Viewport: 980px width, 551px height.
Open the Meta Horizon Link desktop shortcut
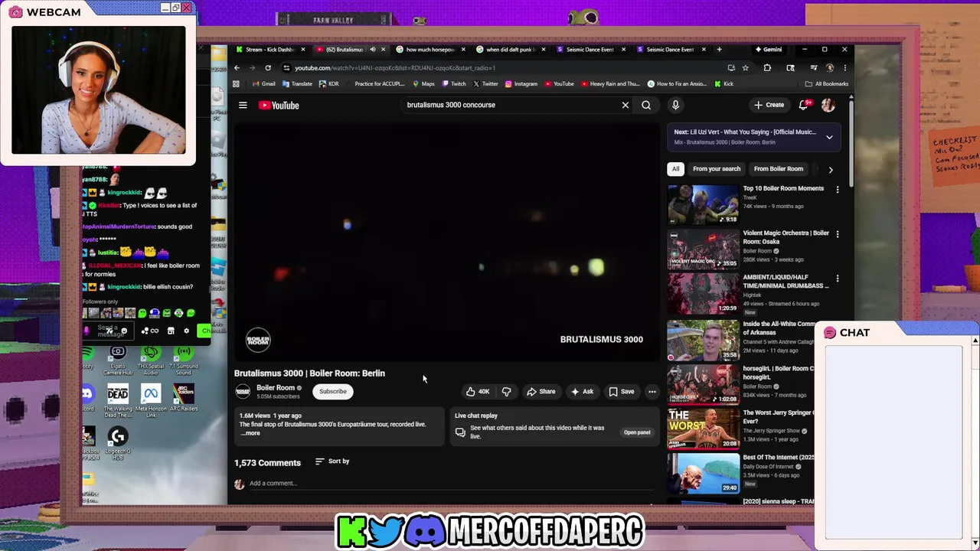[150, 402]
